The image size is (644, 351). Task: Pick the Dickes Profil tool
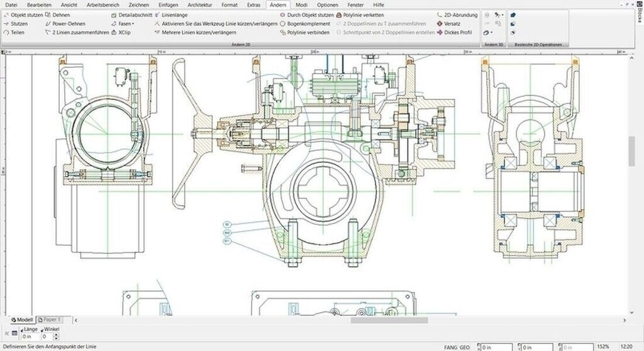(x=458, y=32)
